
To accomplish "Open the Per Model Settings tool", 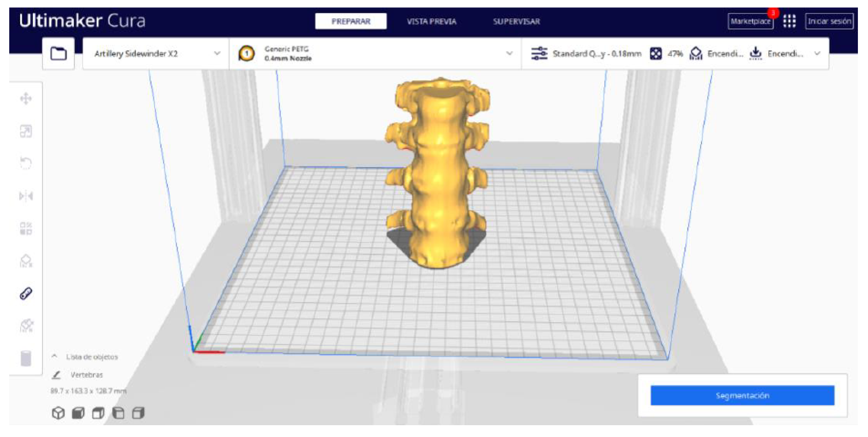I will click(26, 228).
